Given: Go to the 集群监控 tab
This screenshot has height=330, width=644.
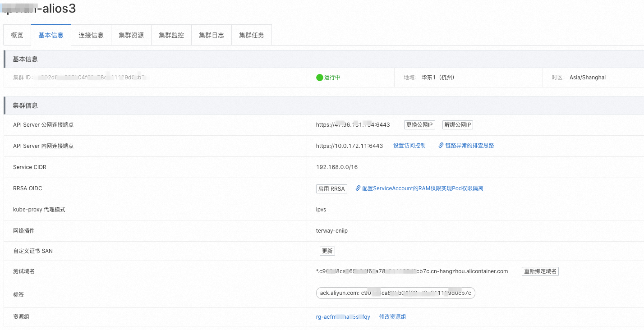Looking at the screenshot, I should (171, 35).
